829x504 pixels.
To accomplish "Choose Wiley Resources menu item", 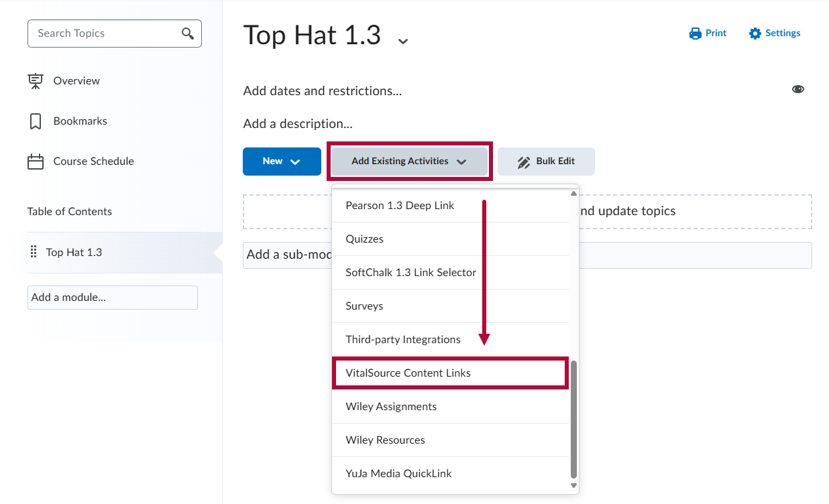I will [451, 440].
